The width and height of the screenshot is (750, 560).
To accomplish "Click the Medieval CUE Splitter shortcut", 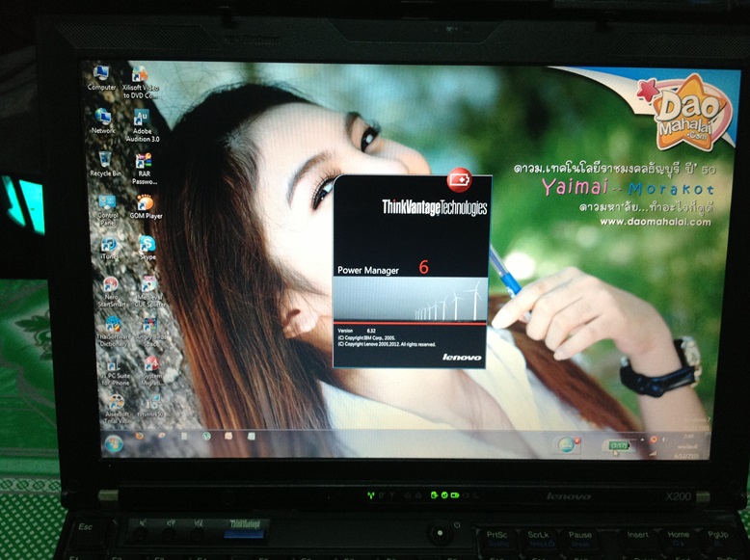I will (149, 291).
